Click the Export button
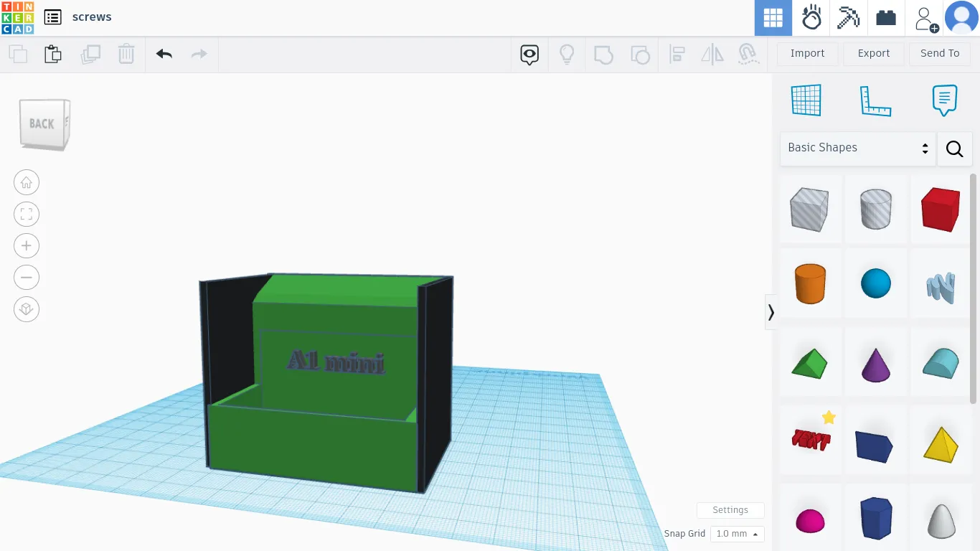980x551 pixels. [874, 54]
